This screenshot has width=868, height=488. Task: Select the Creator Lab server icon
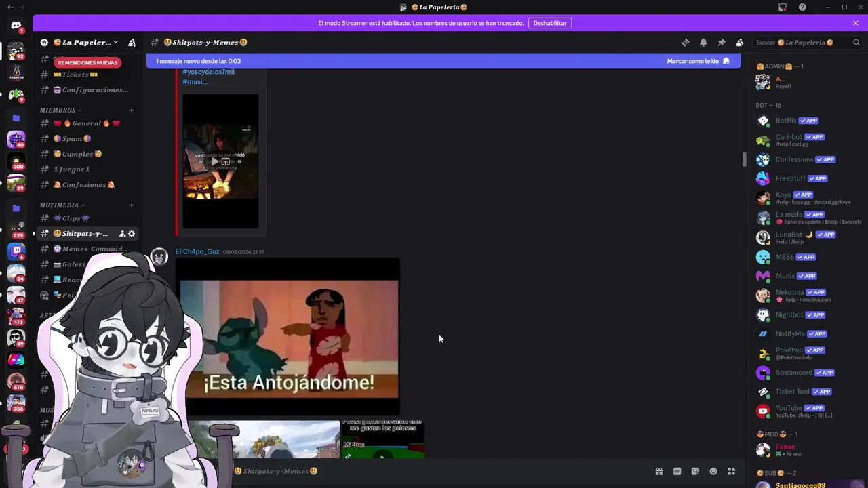click(16, 72)
